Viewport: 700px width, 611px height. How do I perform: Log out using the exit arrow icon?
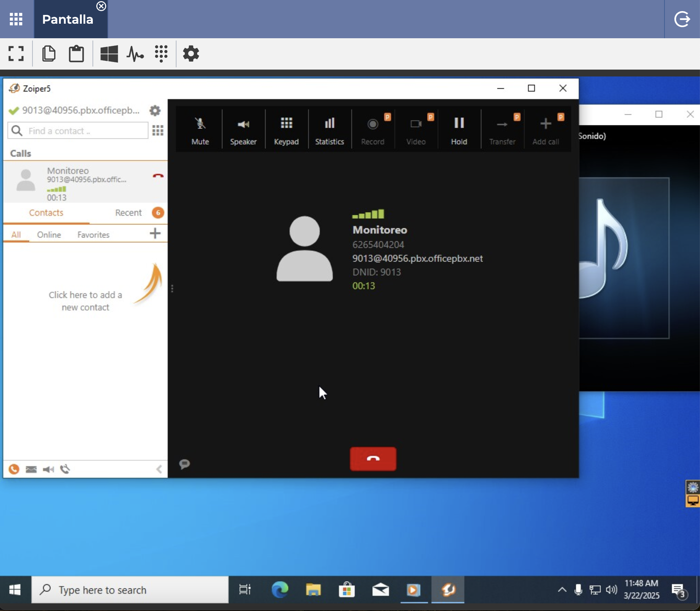682,19
